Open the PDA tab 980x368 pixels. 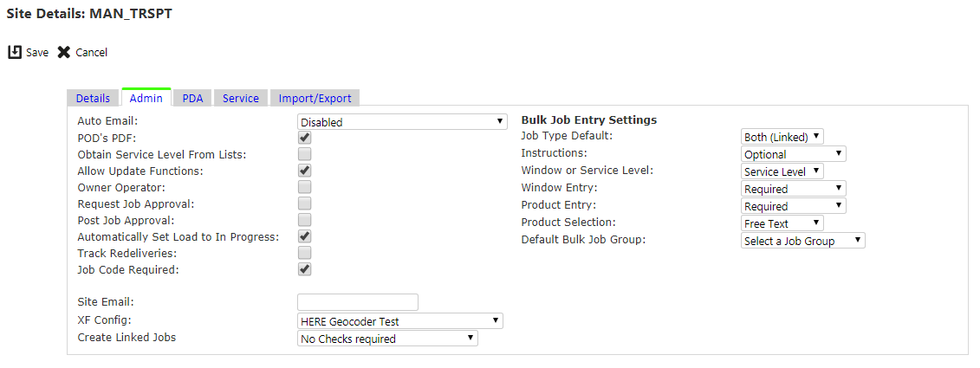[x=192, y=98]
